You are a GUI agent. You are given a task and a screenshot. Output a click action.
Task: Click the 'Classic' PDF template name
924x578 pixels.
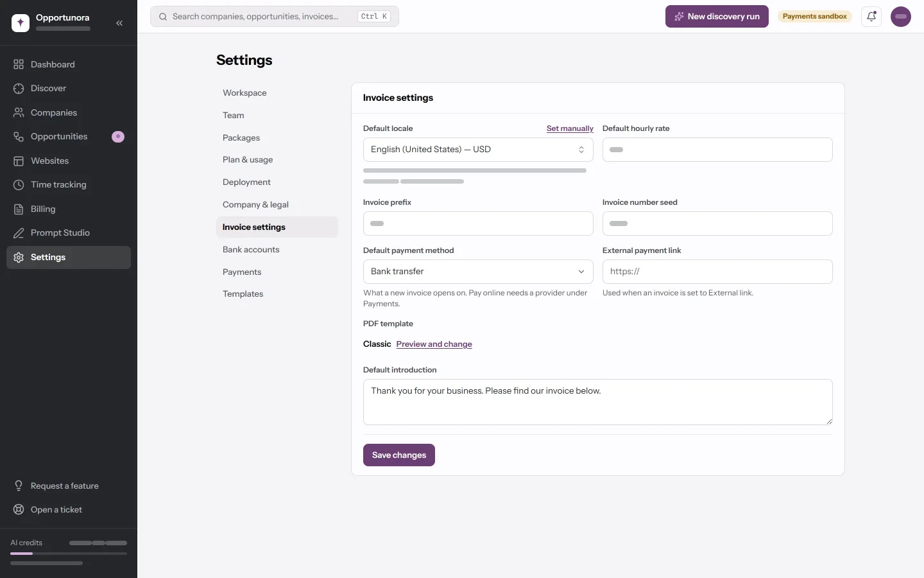coord(377,344)
